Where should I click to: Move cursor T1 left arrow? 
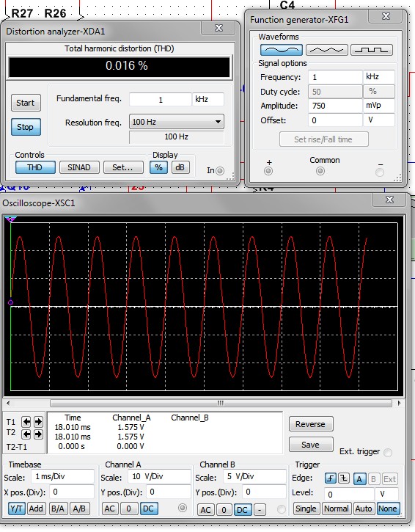tap(26, 422)
